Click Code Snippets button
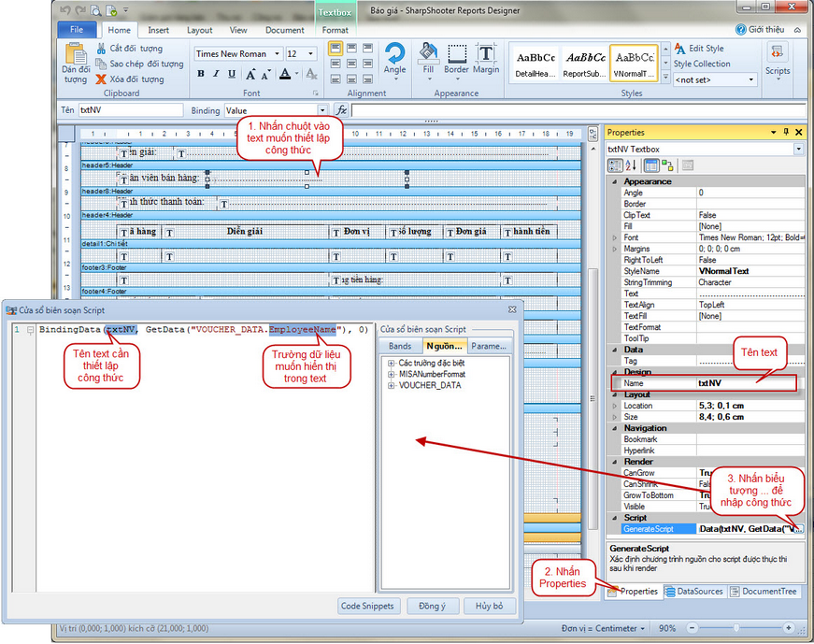 [367, 606]
